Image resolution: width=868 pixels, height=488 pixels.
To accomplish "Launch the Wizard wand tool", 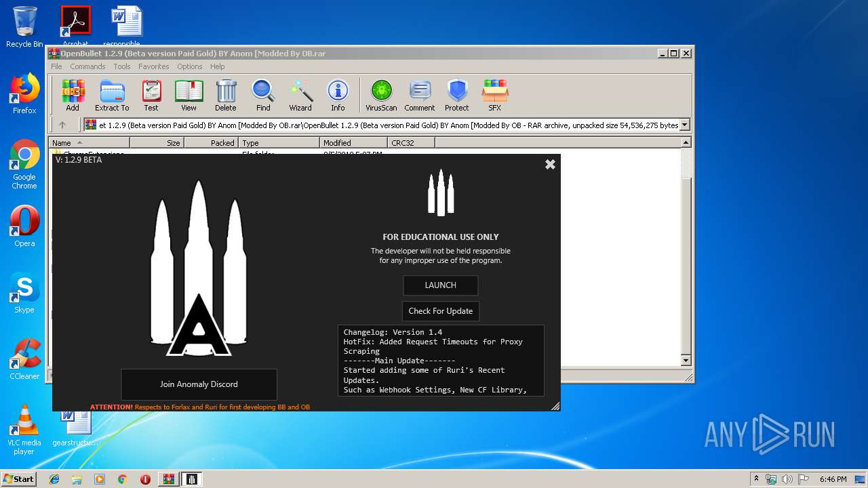I will coord(300,96).
